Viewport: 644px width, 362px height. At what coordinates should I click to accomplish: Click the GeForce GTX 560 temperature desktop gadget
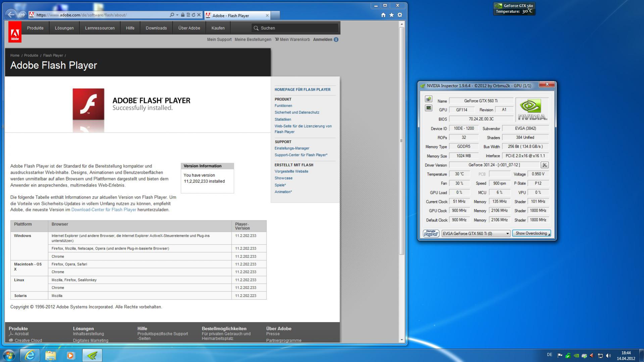514,8
